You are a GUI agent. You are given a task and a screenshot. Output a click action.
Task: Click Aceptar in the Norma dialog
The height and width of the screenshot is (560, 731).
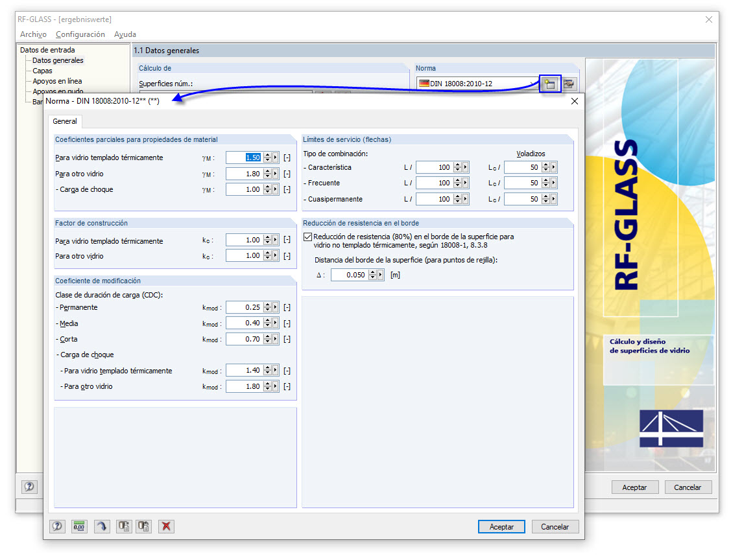[501, 527]
